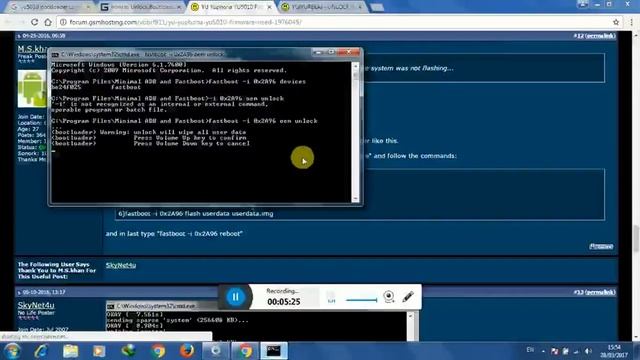The image size is (640, 360).
Task: Open volume control in system tray
Action: click(588, 351)
